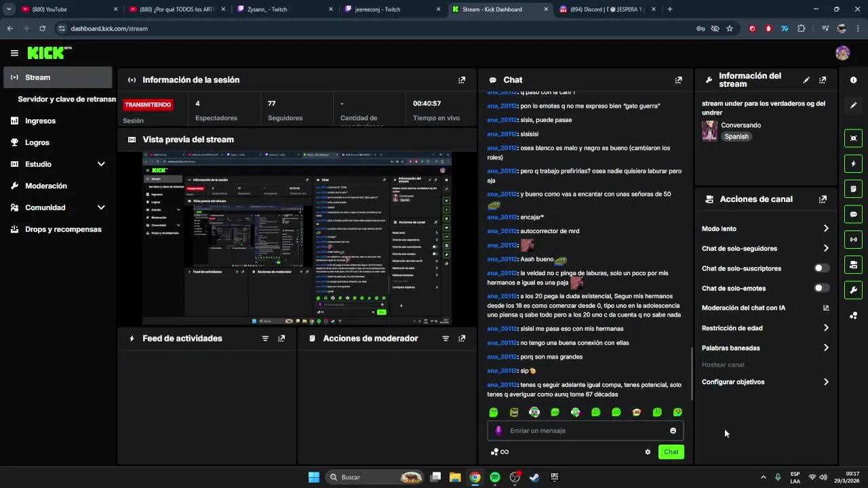Image resolution: width=868 pixels, height=488 pixels.
Task: Pop out the Información del stream panel
Action: pyautogui.click(x=823, y=80)
